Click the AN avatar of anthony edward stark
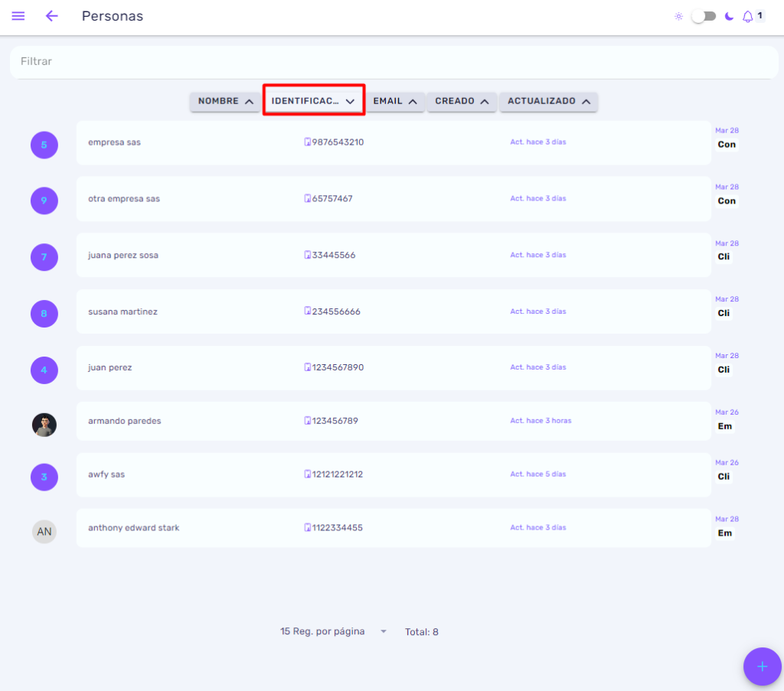This screenshot has width=784, height=691. (44, 532)
